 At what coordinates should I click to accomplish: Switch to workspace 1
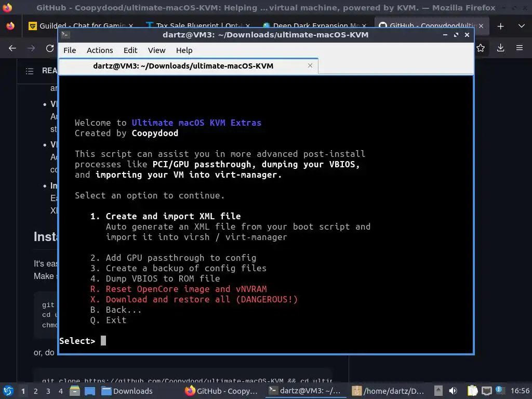coord(23,391)
